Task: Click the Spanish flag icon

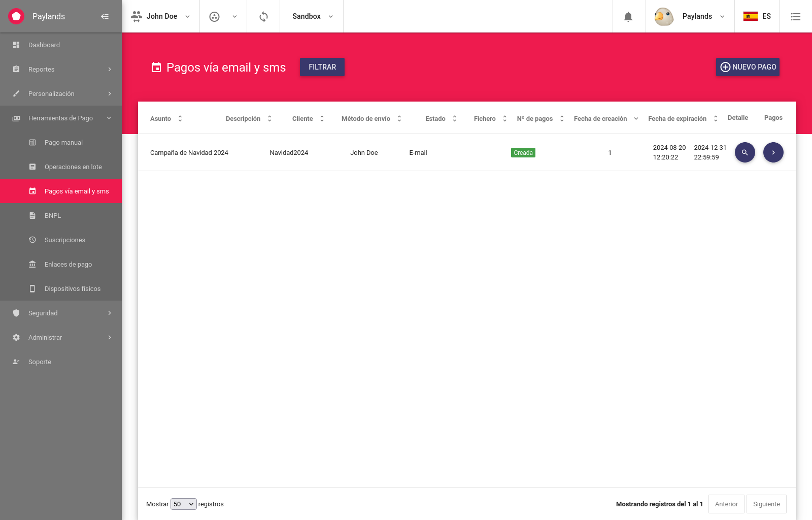Action: click(751, 16)
